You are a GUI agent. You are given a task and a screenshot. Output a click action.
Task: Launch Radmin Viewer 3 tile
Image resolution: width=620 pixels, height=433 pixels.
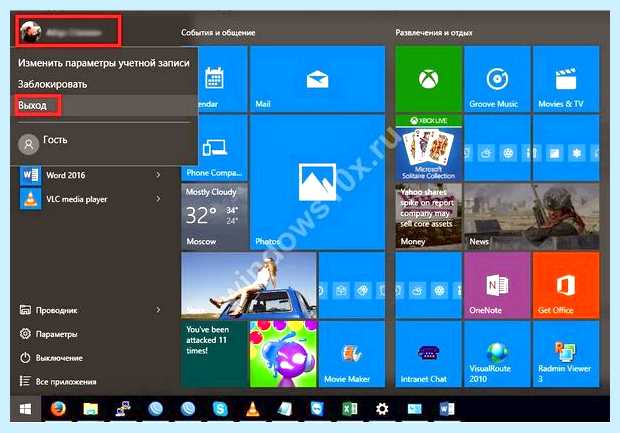[x=566, y=354]
